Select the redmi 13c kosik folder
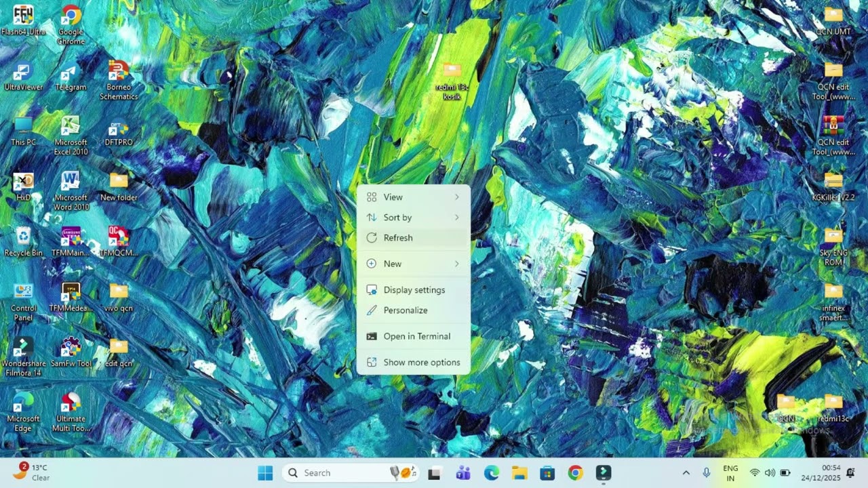 452,81
